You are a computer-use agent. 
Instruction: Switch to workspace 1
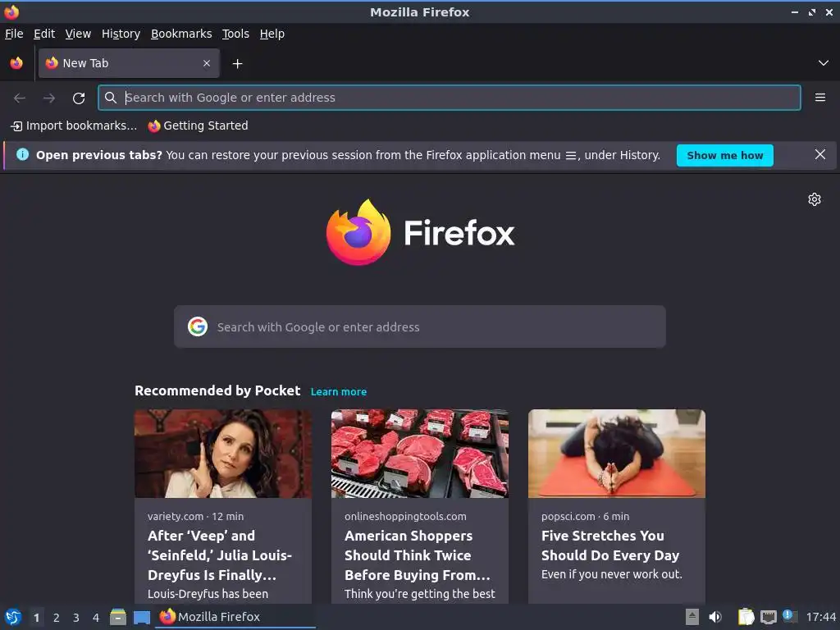(x=36, y=618)
